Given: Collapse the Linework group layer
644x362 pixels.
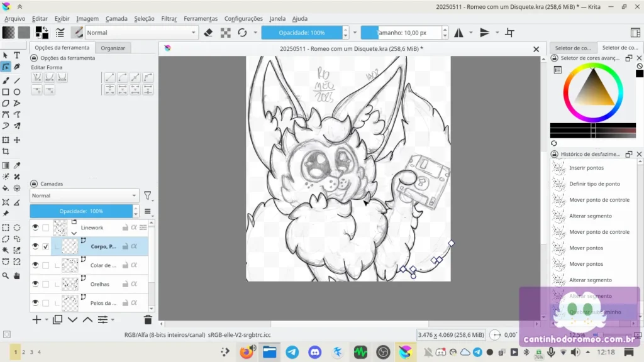Looking at the screenshot, I should (74, 233).
